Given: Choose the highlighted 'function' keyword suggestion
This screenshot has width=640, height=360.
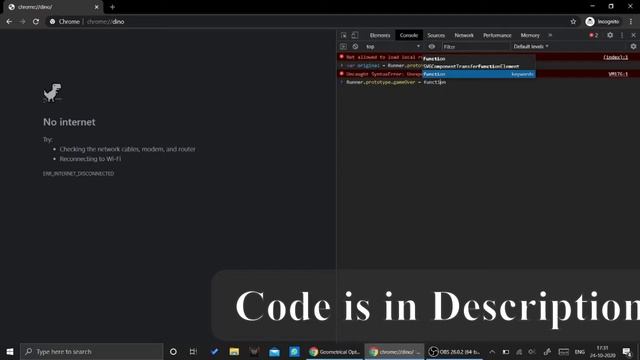Looking at the screenshot, I should click(479, 74).
